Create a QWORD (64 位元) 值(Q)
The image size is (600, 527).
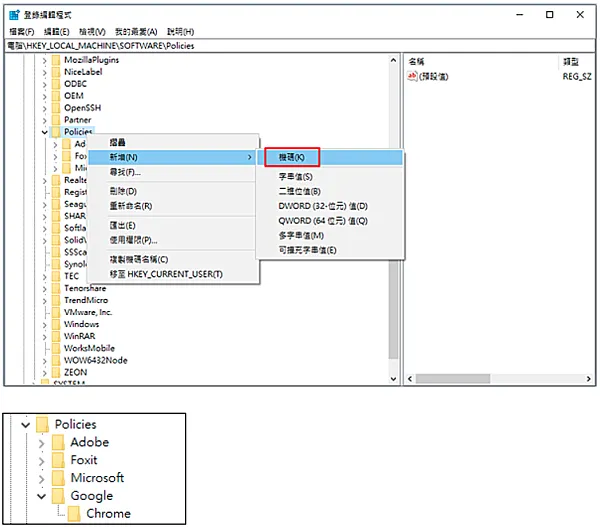point(323,220)
